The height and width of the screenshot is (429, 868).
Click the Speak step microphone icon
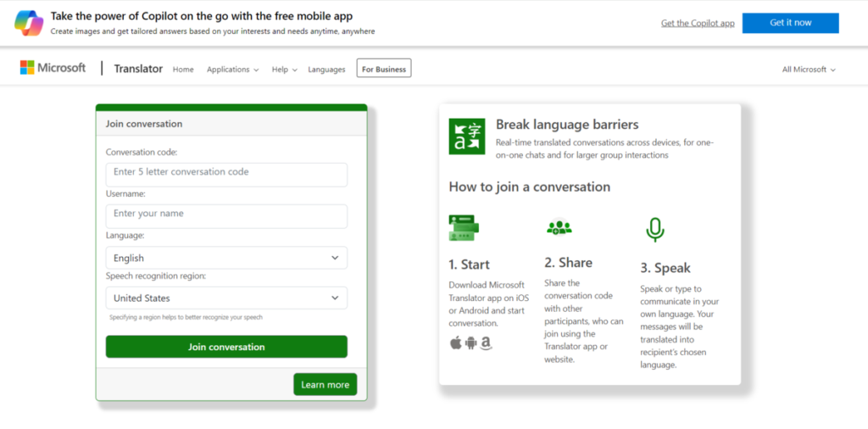pyautogui.click(x=655, y=230)
